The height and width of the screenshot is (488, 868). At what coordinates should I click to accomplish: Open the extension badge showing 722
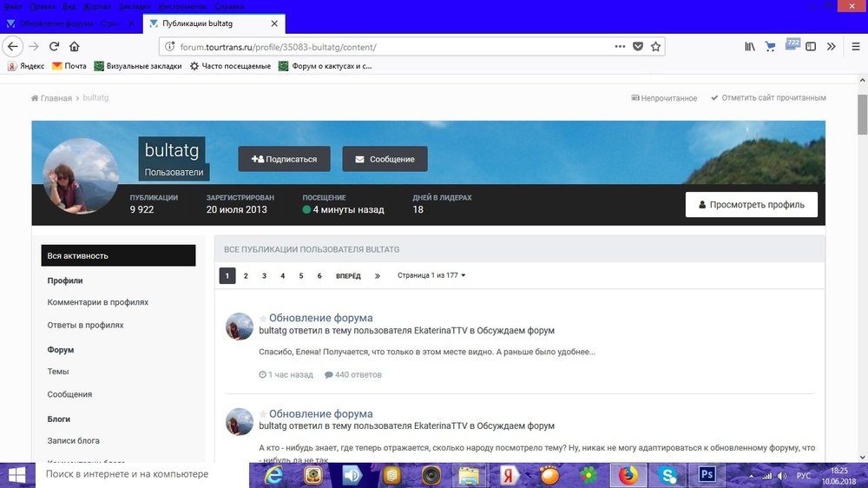[792, 44]
